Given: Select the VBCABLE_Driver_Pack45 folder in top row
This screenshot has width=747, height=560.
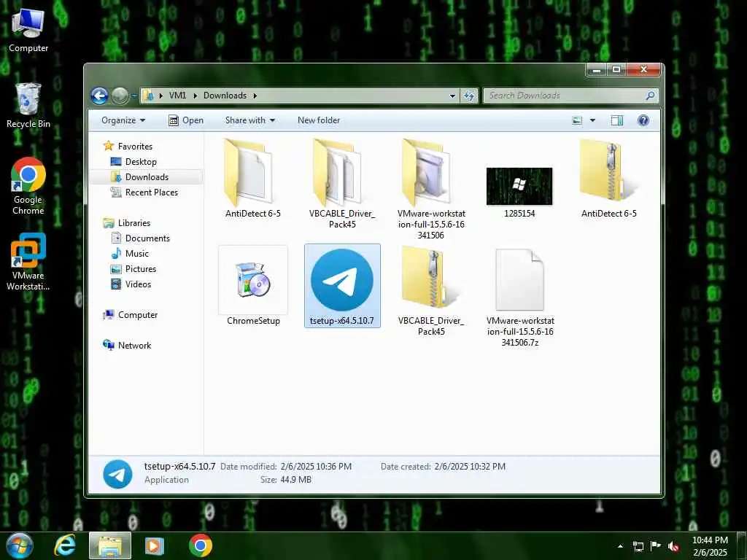Looking at the screenshot, I should tap(342, 184).
